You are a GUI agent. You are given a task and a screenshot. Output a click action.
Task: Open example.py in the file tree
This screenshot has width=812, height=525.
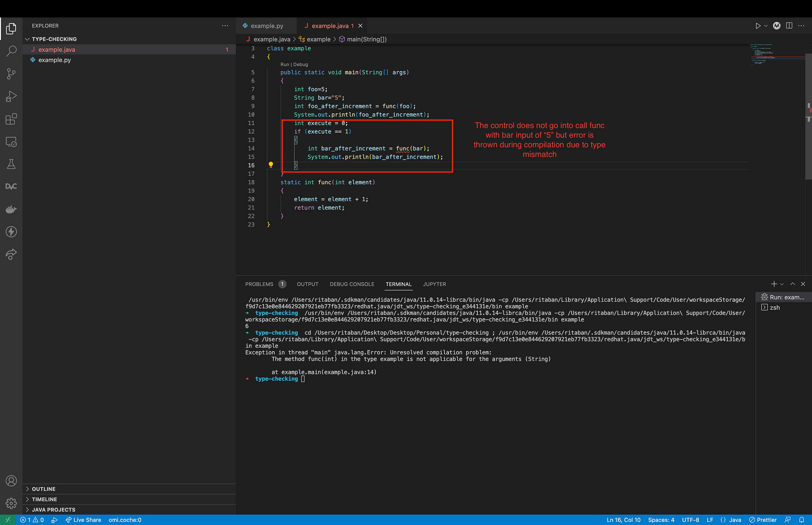[x=129, y=60]
